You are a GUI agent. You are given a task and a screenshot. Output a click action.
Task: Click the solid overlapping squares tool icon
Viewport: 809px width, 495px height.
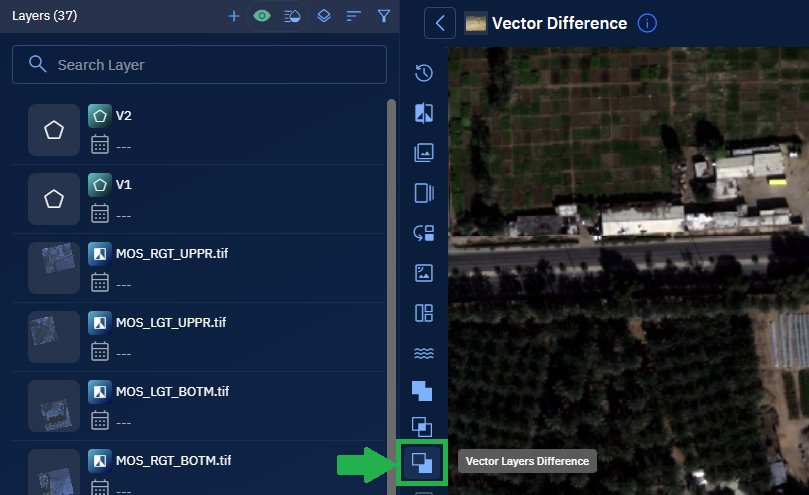[x=422, y=391]
